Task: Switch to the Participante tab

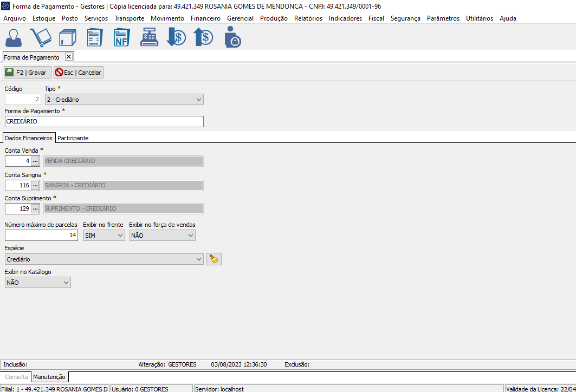Action: [x=73, y=138]
